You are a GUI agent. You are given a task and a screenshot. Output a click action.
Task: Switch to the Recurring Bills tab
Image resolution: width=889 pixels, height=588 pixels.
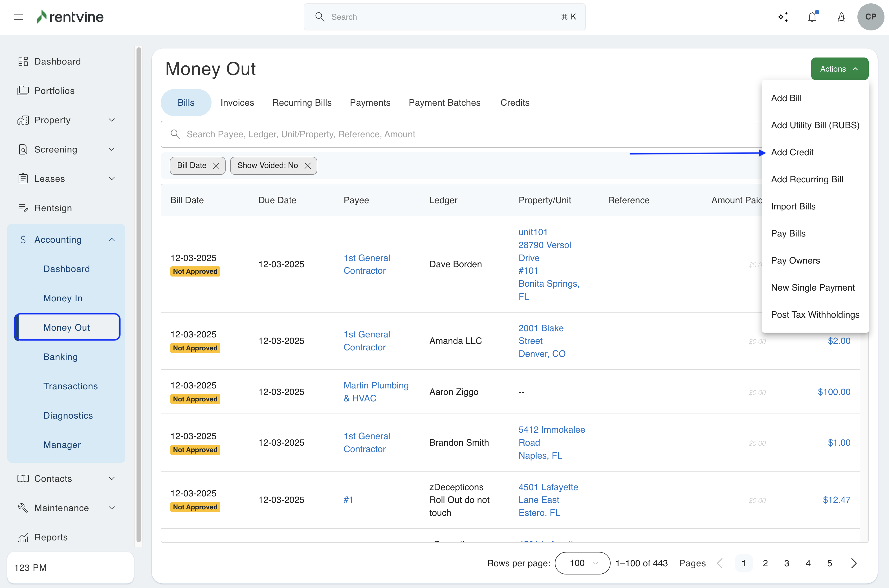pos(302,103)
